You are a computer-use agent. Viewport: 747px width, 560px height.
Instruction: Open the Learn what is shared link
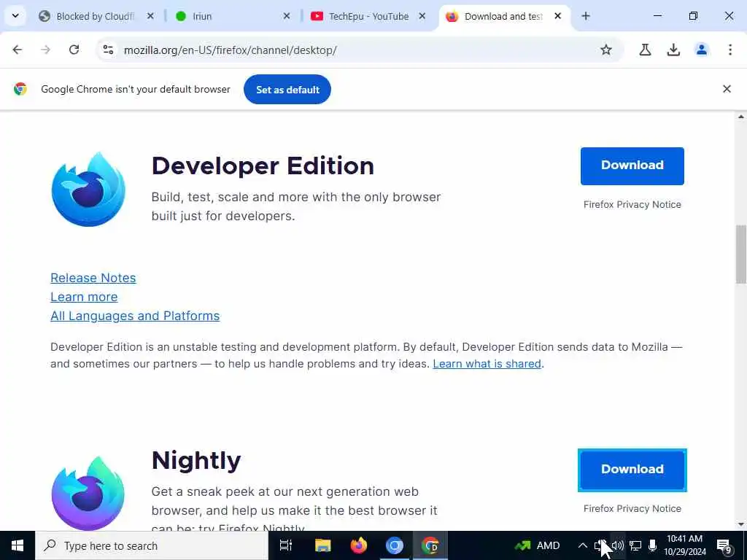(x=487, y=364)
